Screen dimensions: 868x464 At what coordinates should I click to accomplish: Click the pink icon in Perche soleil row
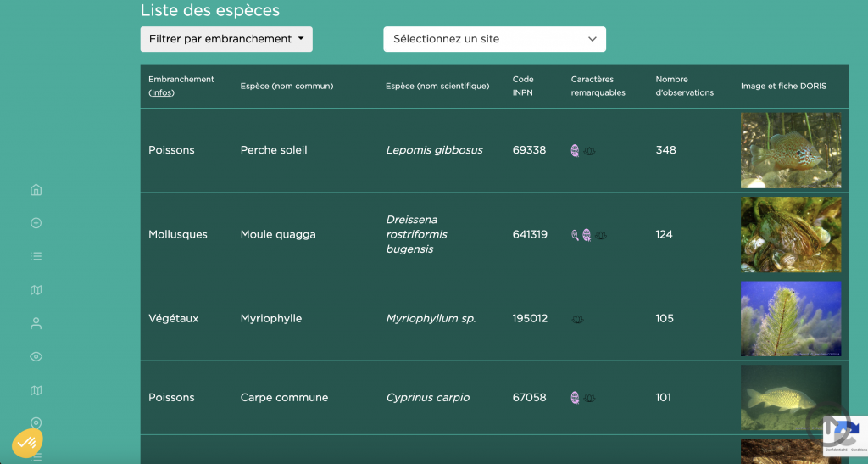[576, 150]
